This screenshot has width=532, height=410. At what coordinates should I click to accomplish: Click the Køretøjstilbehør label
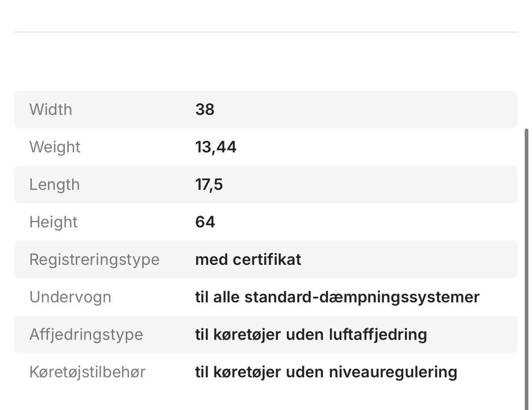pyautogui.click(x=87, y=372)
